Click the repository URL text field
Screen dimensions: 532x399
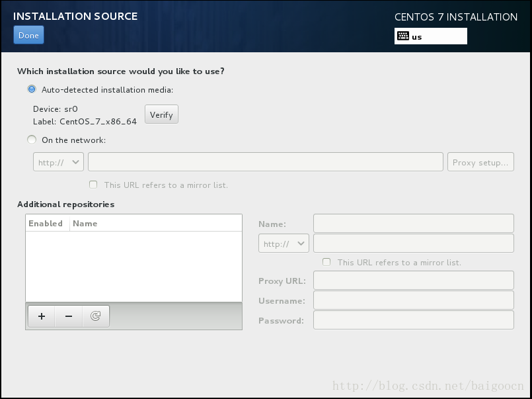click(413, 244)
